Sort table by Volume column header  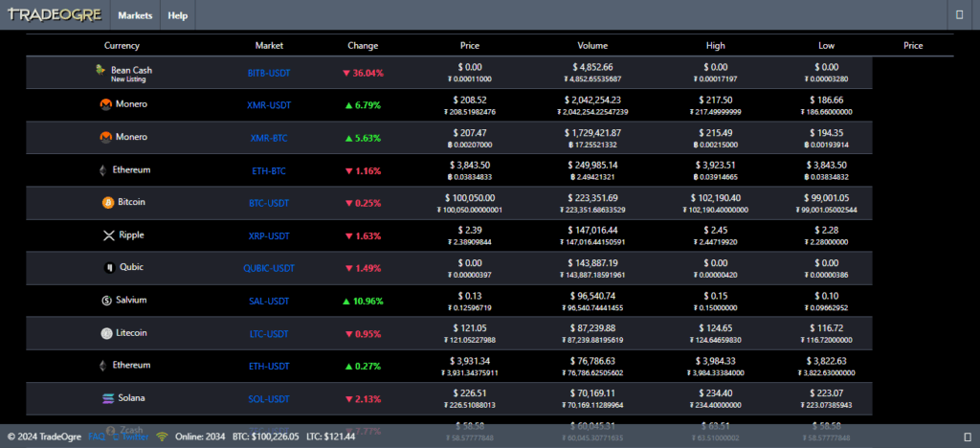tap(592, 45)
